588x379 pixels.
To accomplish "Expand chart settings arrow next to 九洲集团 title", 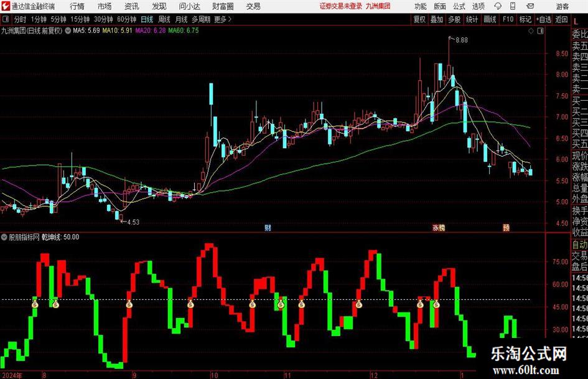I will 68,30.
